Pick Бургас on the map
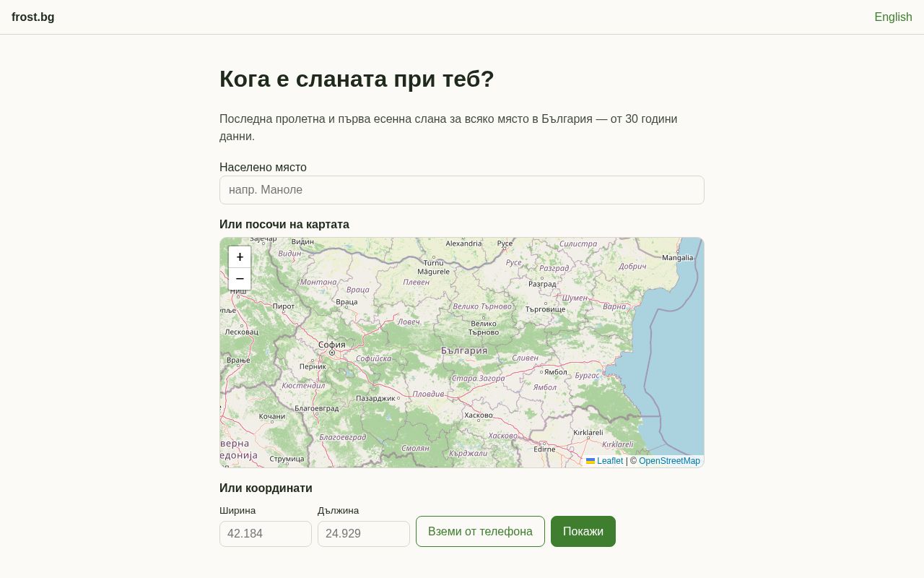The width and height of the screenshot is (924, 578). coord(587,376)
